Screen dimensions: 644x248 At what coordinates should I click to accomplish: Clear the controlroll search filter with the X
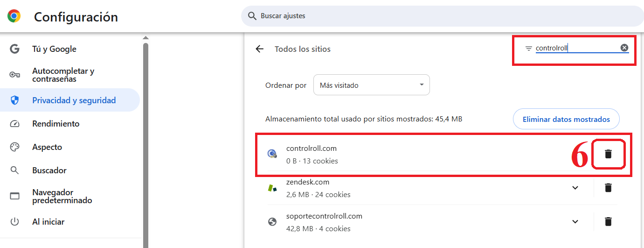point(624,48)
